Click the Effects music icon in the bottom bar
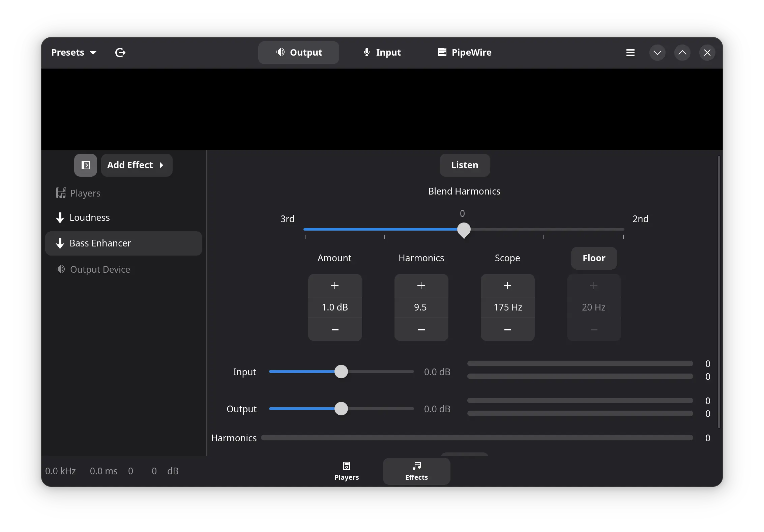The width and height of the screenshot is (764, 532). click(x=416, y=466)
